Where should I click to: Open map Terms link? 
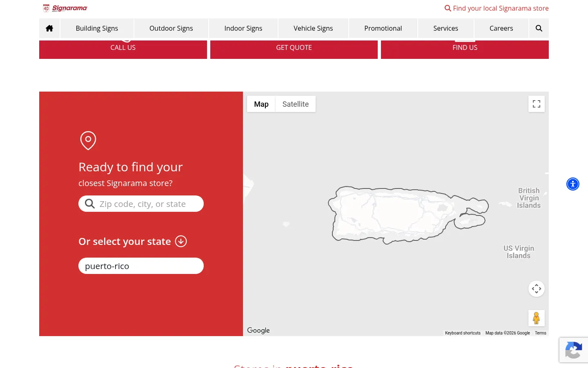coord(540,333)
